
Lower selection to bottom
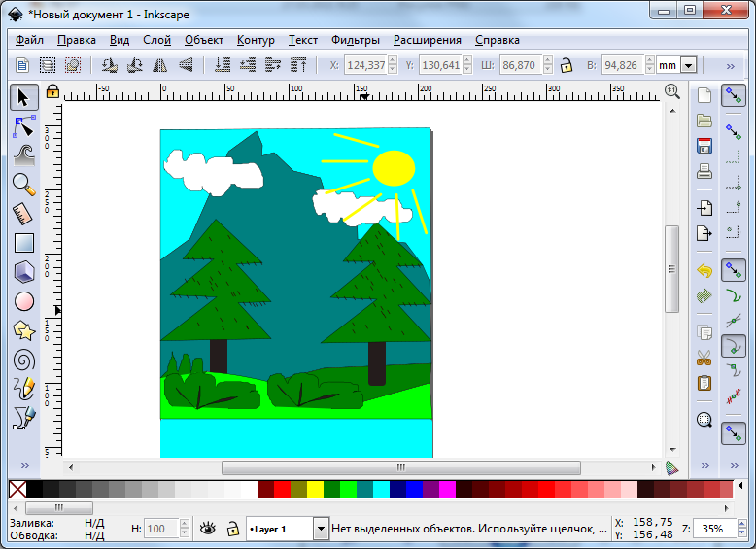coord(223,65)
